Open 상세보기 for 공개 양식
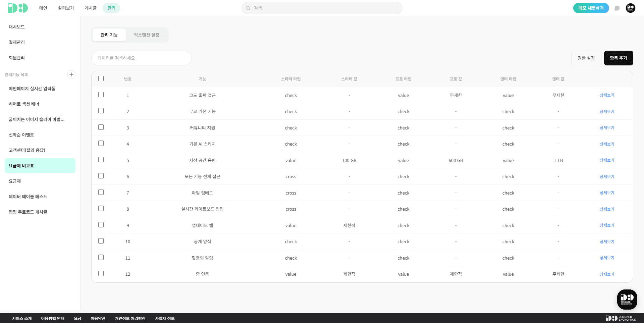This screenshot has height=323, width=644. point(607,241)
